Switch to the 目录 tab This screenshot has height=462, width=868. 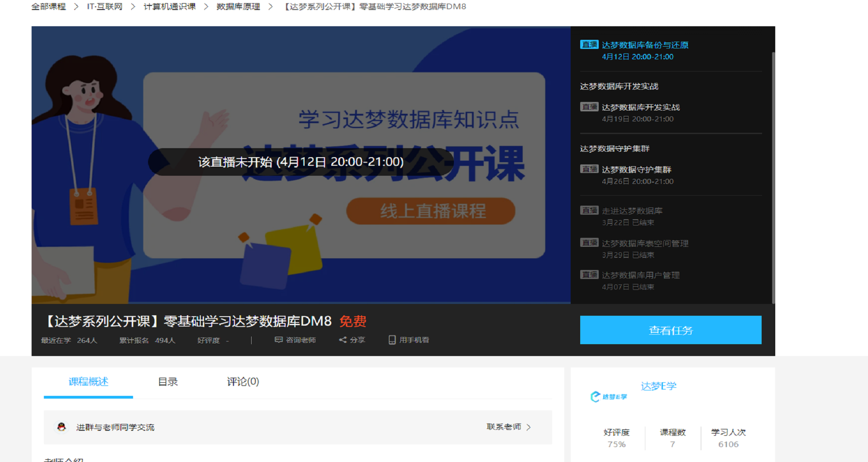(x=167, y=382)
